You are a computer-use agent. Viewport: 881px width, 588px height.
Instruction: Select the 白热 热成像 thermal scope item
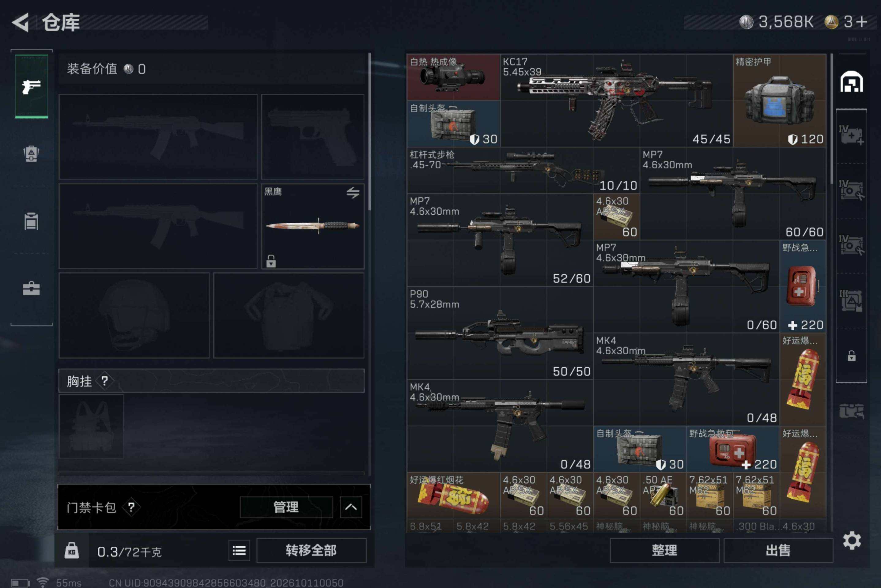[453, 77]
